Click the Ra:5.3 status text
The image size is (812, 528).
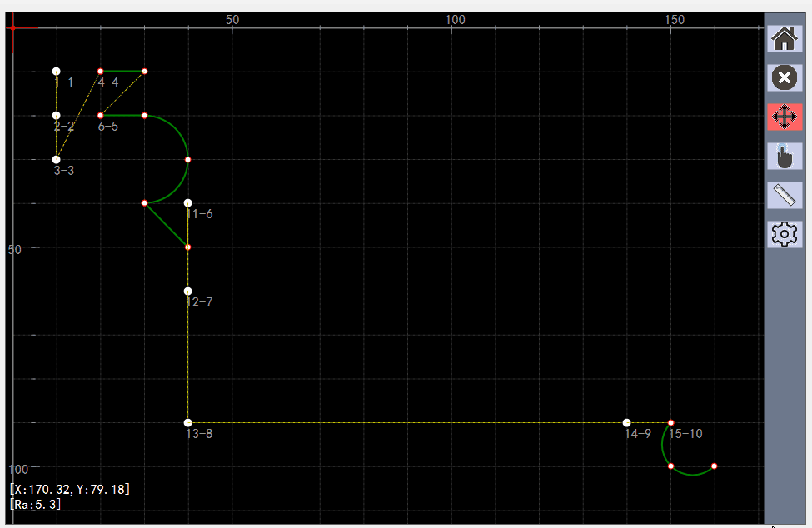point(35,504)
